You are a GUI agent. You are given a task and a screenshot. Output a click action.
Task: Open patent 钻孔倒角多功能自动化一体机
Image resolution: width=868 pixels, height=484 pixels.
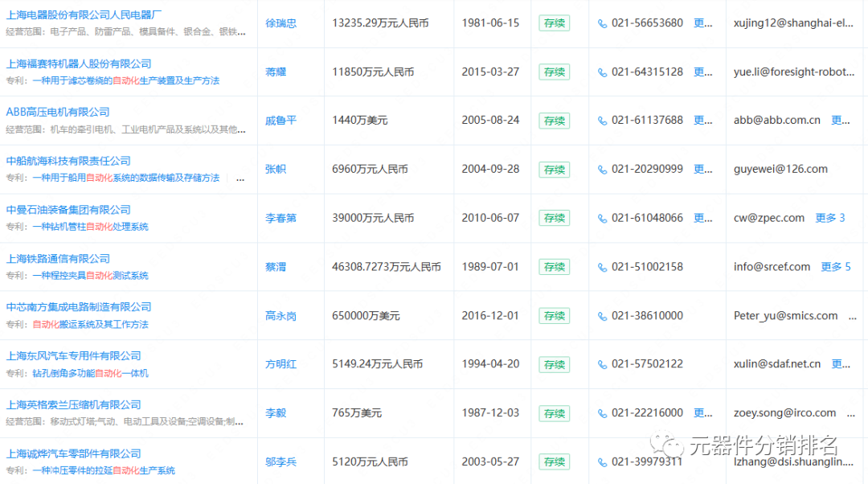tap(90, 373)
